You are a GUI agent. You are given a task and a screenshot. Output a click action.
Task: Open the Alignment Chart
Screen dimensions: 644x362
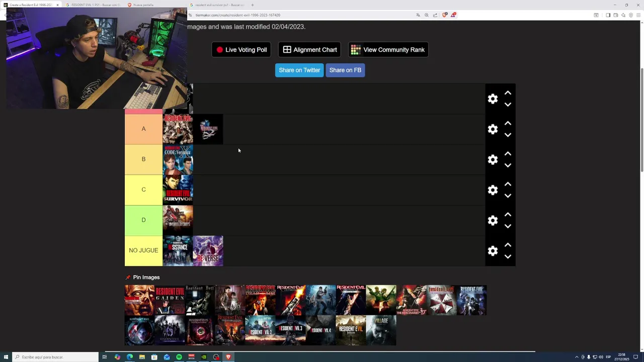pos(309,50)
